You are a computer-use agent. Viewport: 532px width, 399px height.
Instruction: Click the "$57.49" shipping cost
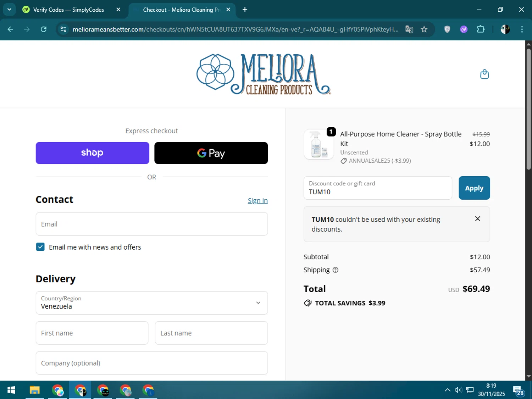pos(480,270)
